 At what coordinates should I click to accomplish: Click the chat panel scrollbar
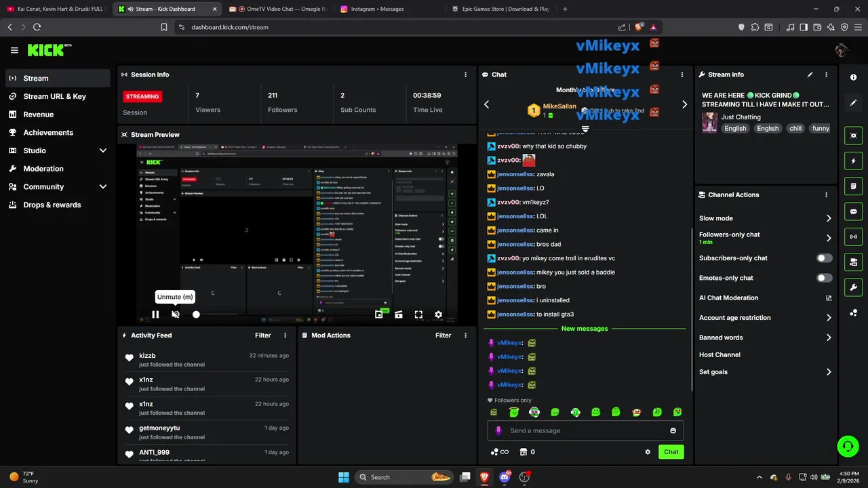pos(691,308)
